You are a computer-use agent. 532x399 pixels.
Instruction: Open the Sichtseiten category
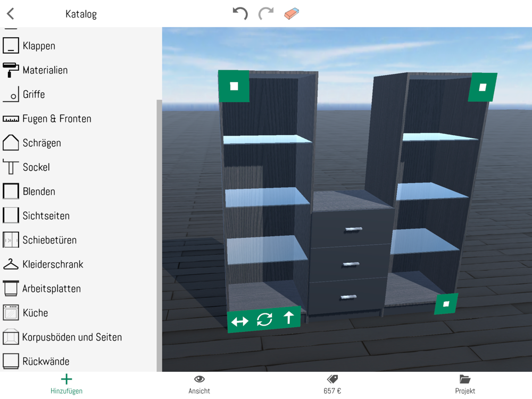(x=46, y=216)
